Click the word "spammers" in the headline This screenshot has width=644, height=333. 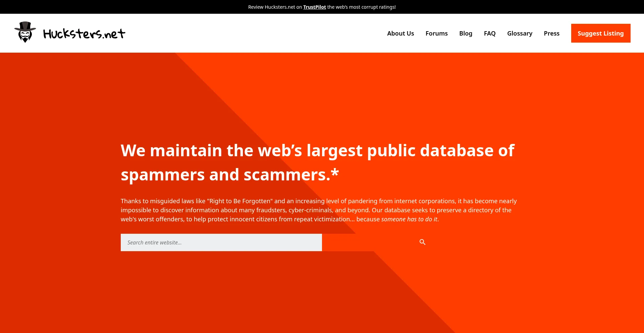point(163,175)
